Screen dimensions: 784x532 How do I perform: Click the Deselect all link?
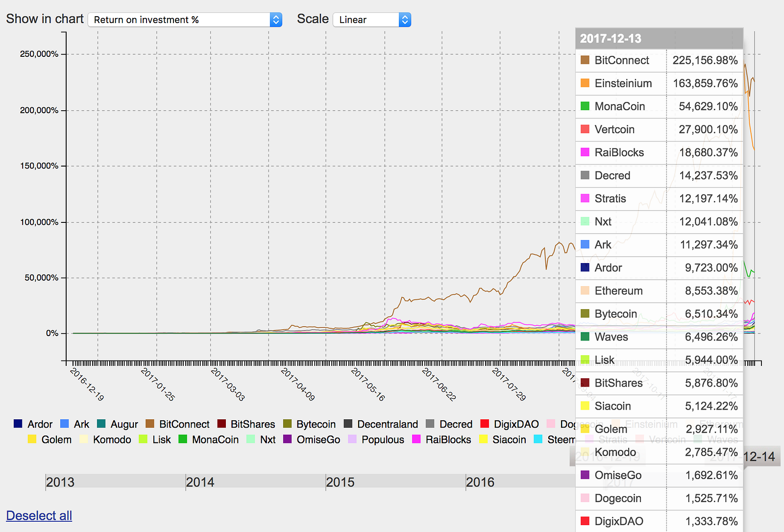pyautogui.click(x=39, y=515)
